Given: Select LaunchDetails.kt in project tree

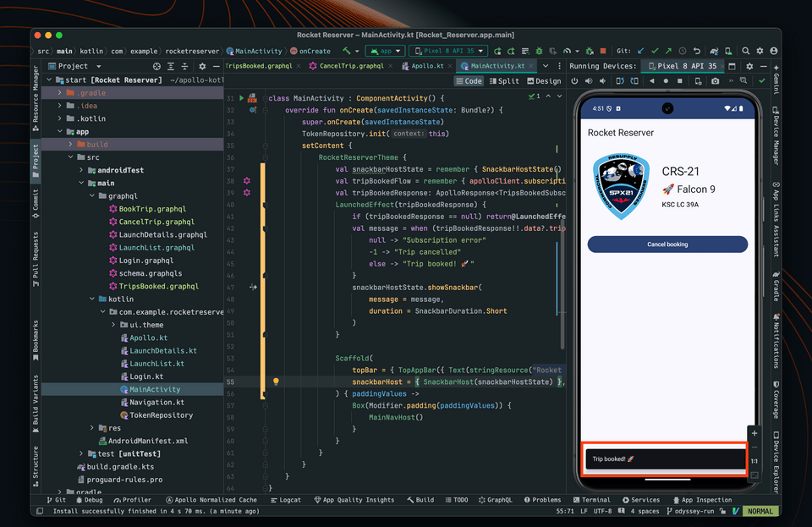Looking at the screenshot, I should point(162,350).
